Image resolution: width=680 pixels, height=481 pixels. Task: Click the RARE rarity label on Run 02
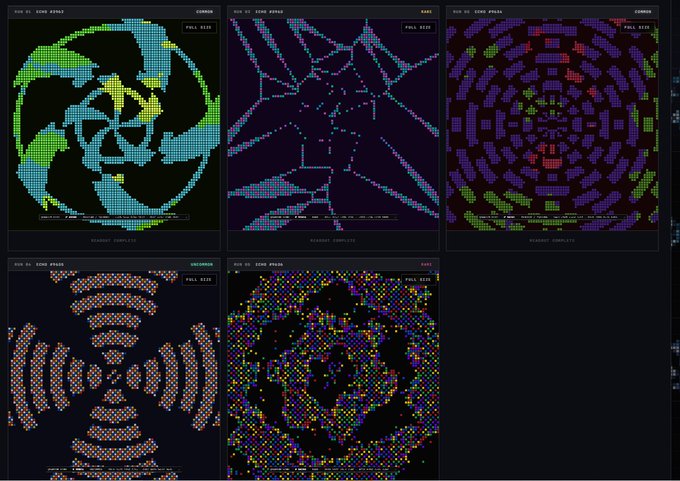click(426, 12)
